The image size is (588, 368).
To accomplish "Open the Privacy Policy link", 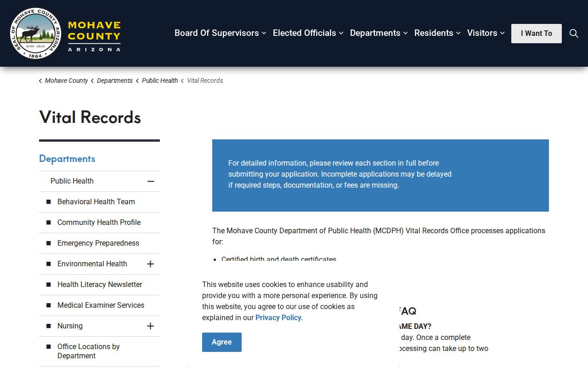I will click(278, 317).
